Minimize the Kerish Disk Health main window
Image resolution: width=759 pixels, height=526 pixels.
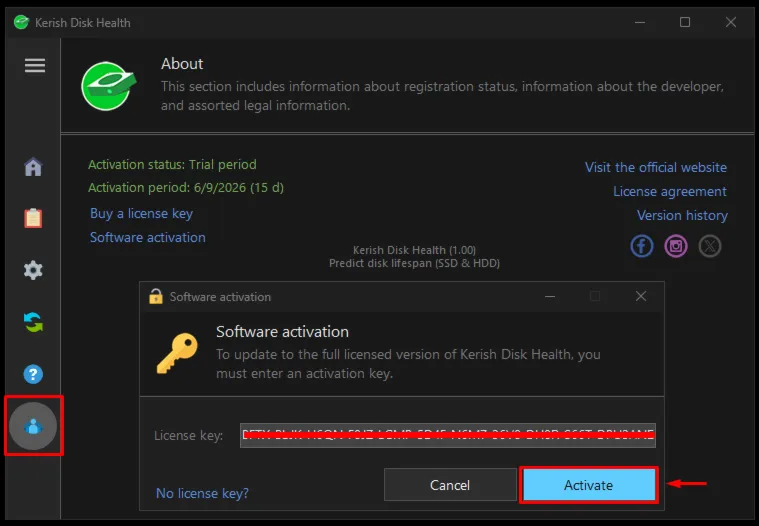[x=640, y=22]
